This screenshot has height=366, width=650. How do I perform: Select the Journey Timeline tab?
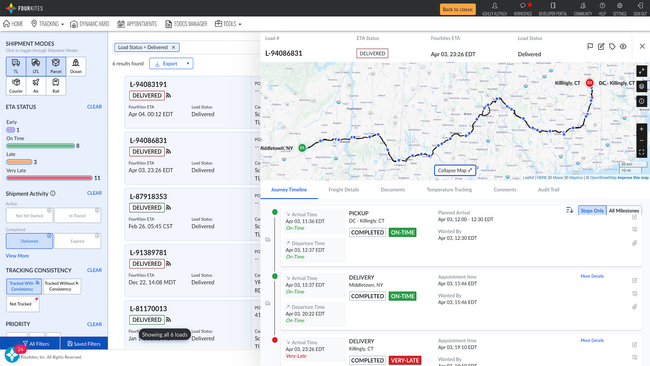coord(289,189)
